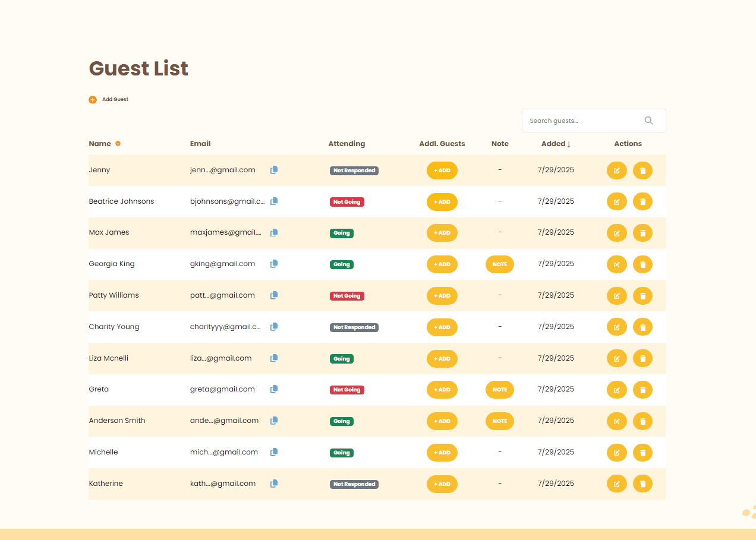Click Jenny's Not Responded status badge
756x540 pixels.
pyautogui.click(x=354, y=170)
